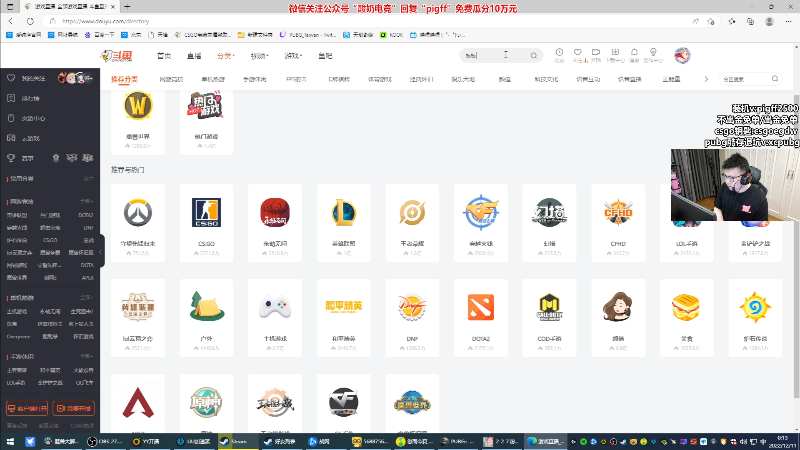Open Windows Start menu
This screenshot has height=450, width=800.
point(10,441)
